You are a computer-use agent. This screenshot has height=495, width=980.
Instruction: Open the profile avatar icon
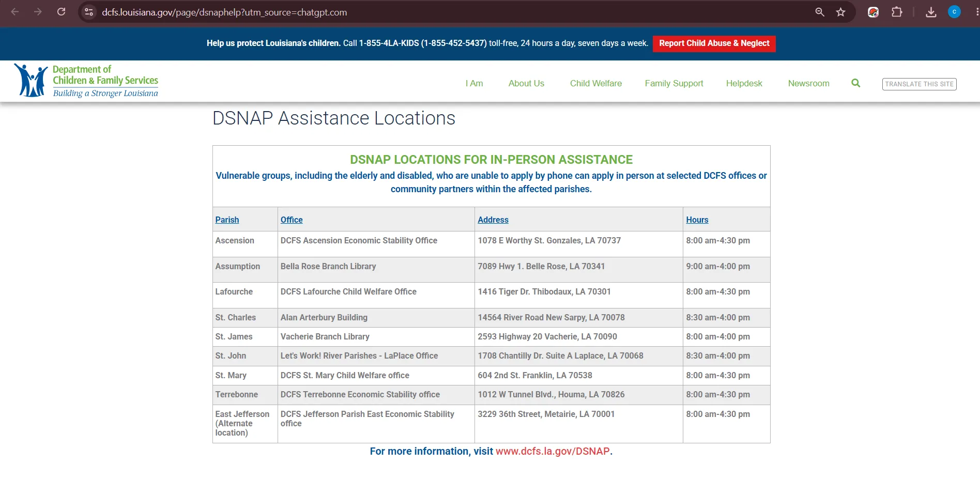tap(954, 12)
